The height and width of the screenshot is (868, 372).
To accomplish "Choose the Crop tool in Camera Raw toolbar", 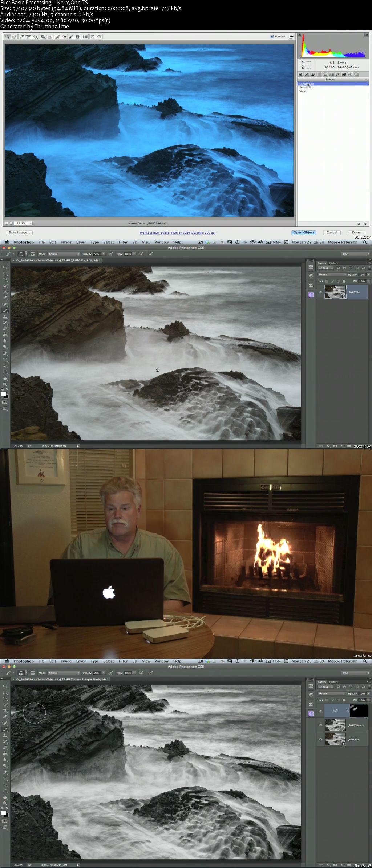I will (43, 37).
